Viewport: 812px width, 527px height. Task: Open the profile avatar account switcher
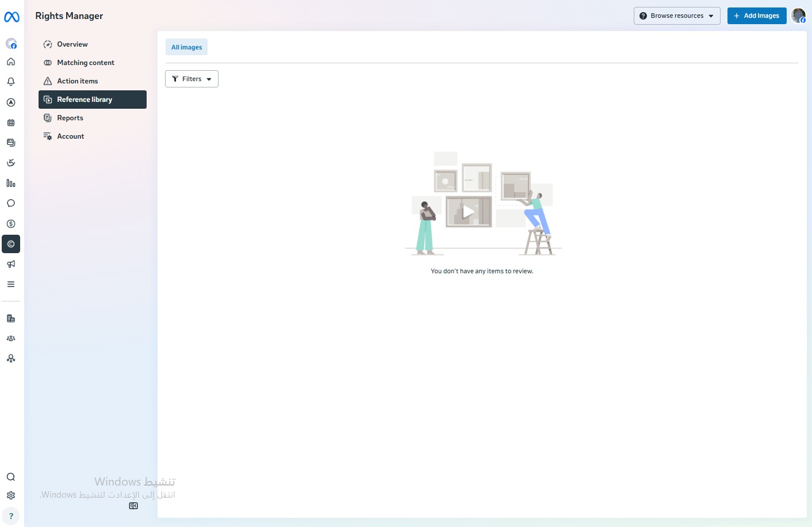click(x=799, y=16)
